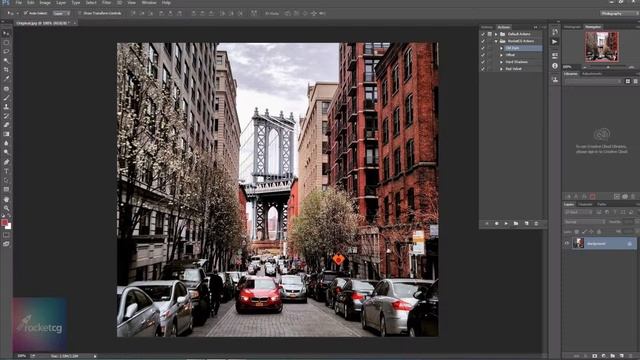
Task: Open the Window menu
Action: [x=149, y=2]
